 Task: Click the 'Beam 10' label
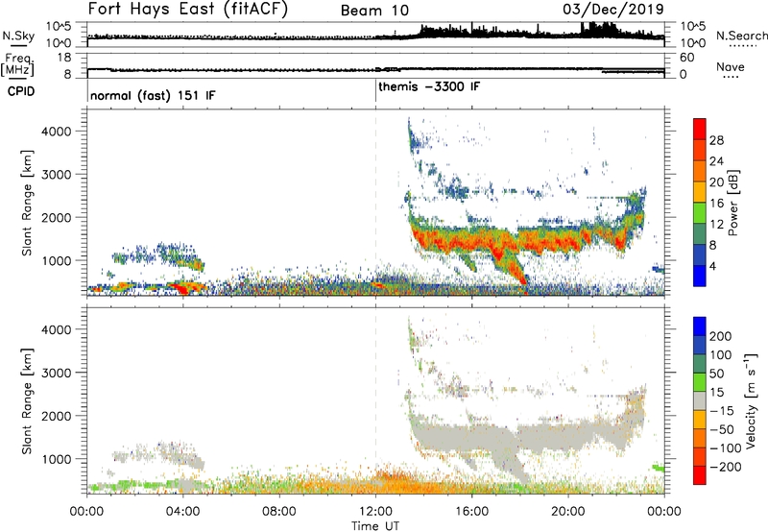374,11
